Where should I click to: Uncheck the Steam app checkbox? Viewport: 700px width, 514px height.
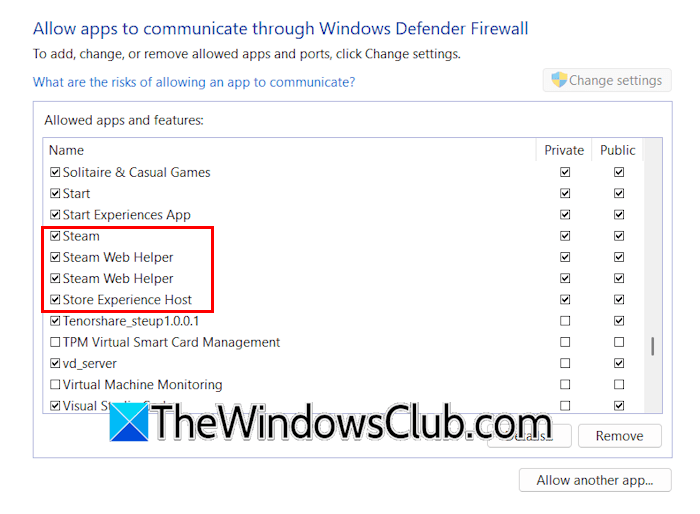55,236
